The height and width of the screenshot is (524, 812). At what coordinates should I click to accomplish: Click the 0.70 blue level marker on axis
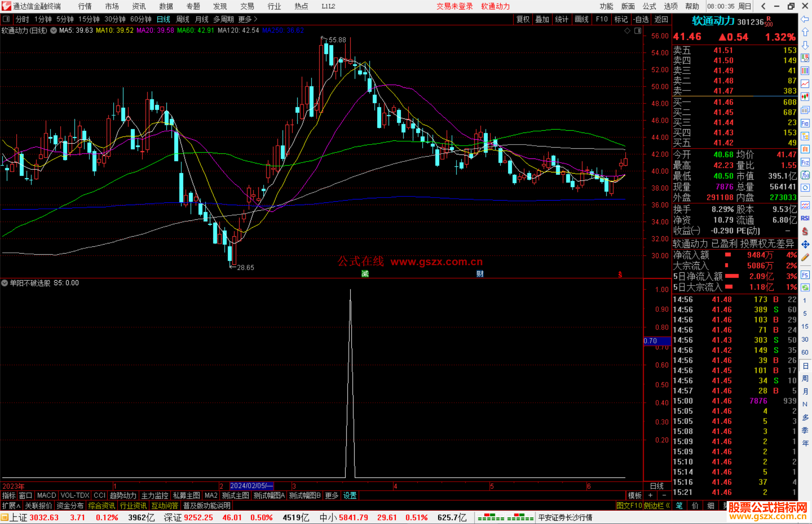(657, 341)
